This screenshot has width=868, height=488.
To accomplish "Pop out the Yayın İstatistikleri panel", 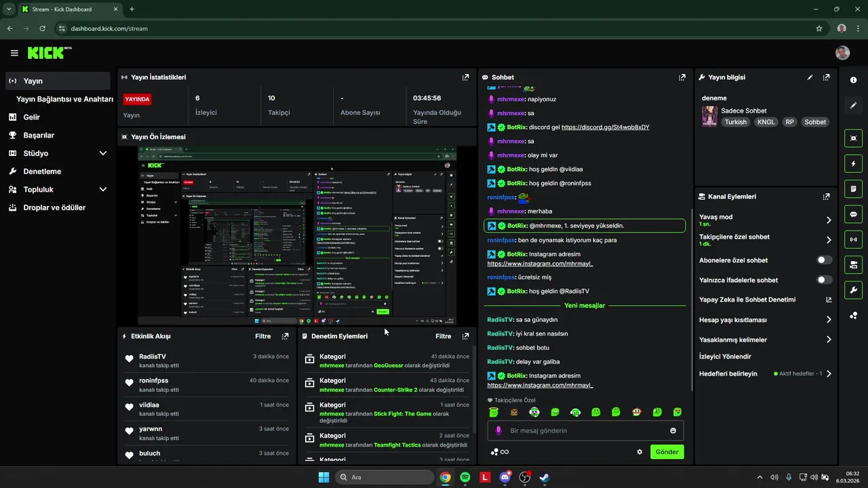I will [465, 77].
